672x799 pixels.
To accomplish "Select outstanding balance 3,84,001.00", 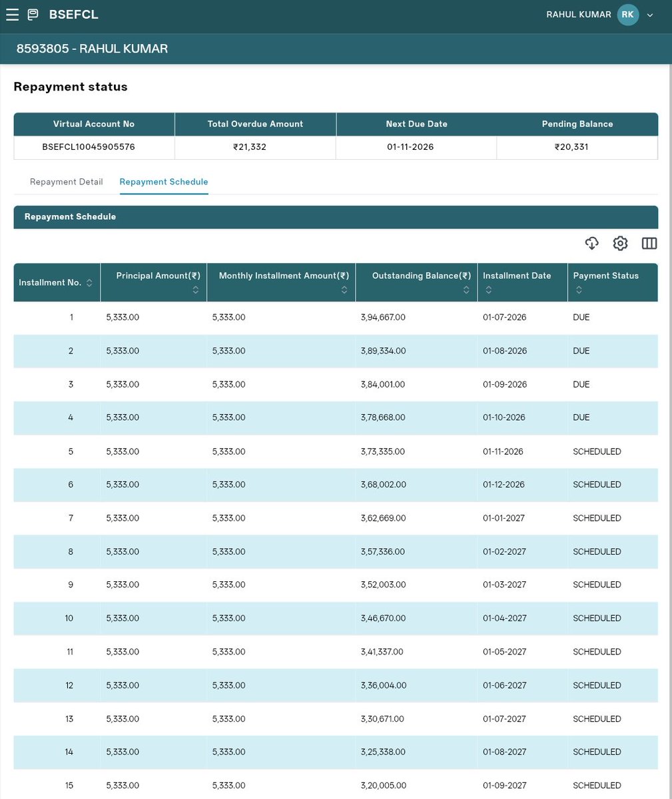I will (x=383, y=385).
